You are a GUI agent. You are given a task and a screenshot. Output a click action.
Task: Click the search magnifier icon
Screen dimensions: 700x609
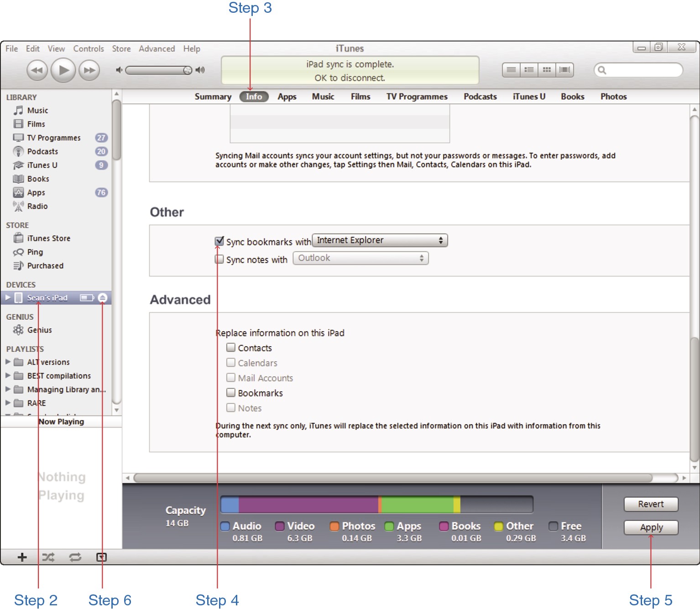point(602,70)
